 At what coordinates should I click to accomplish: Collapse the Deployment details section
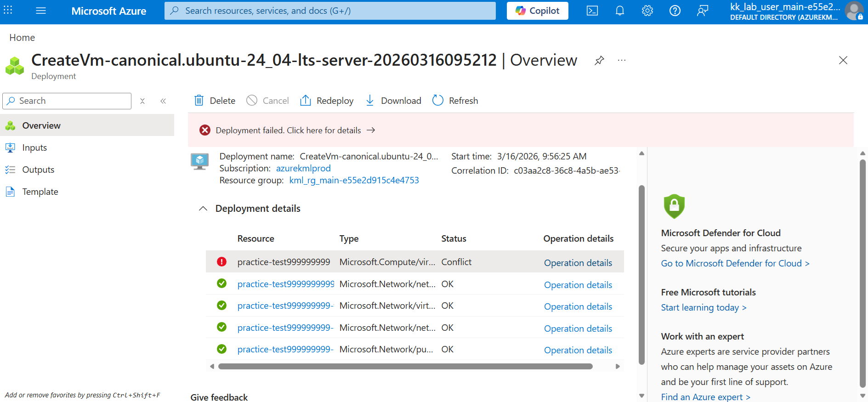203,209
